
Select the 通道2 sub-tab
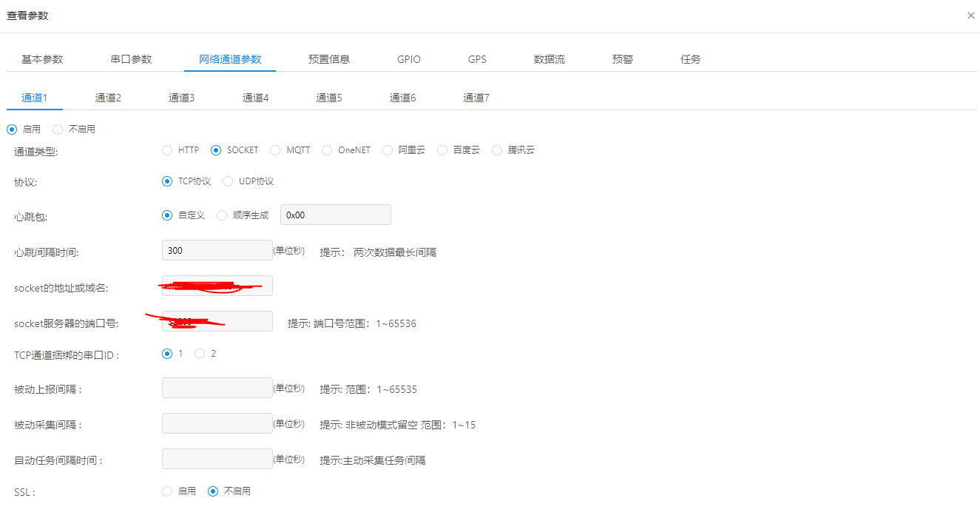click(x=108, y=98)
